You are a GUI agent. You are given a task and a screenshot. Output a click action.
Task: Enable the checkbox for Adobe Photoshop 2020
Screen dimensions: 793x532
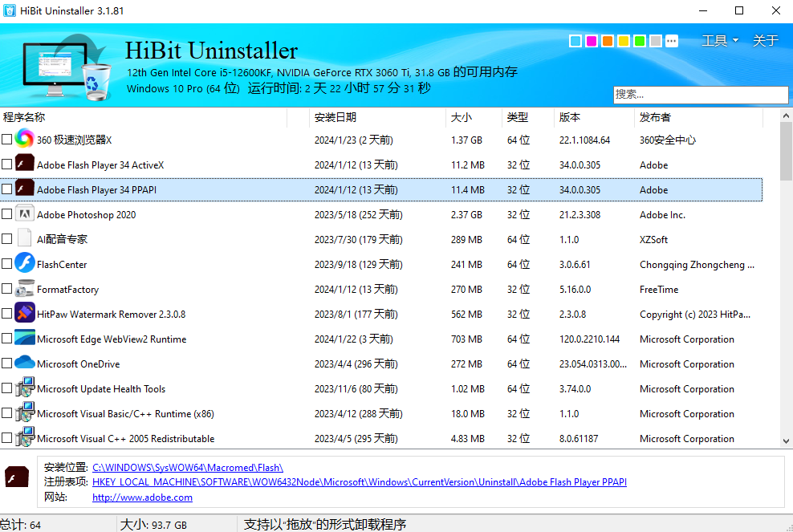(7, 214)
